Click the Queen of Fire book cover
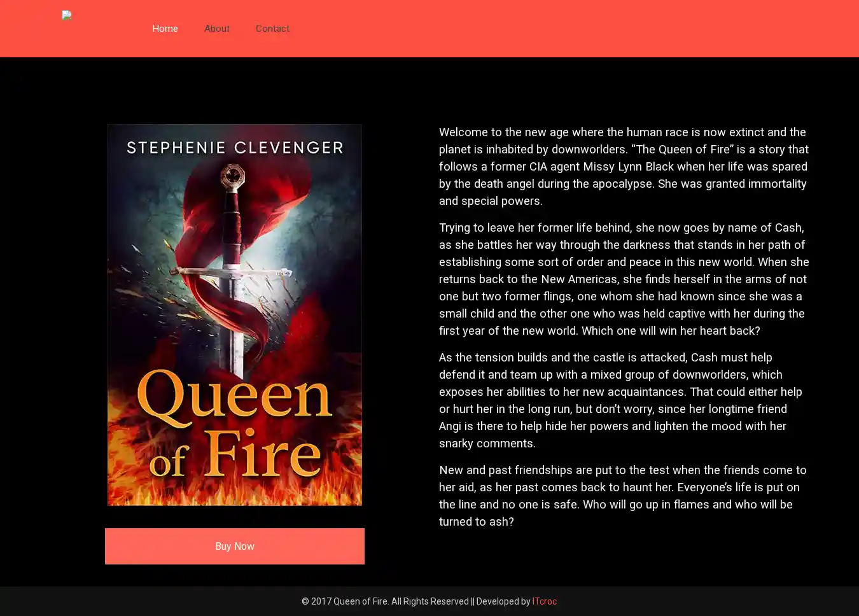The width and height of the screenshot is (859, 616). (x=234, y=315)
